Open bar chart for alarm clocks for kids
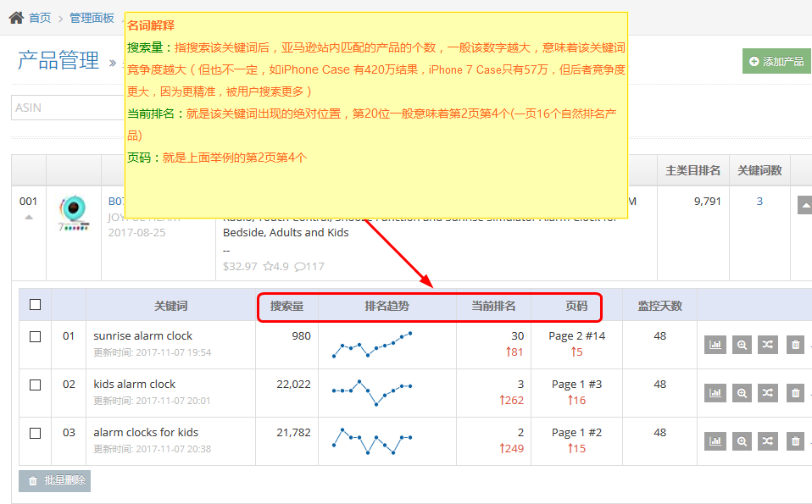Image resolution: width=812 pixels, height=504 pixels. point(715,441)
